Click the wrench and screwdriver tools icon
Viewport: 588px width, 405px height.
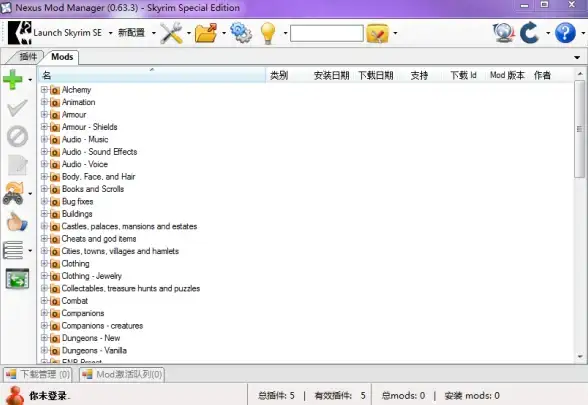coord(171,33)
